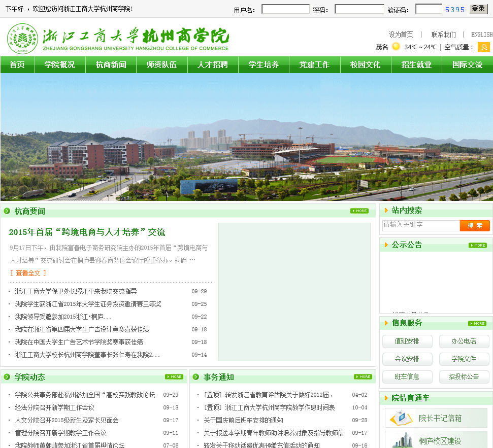The height and width of the screenshot is (448, 493).
Task: Open MORE in 公示公告 section
Action: (x=477, y=245)
